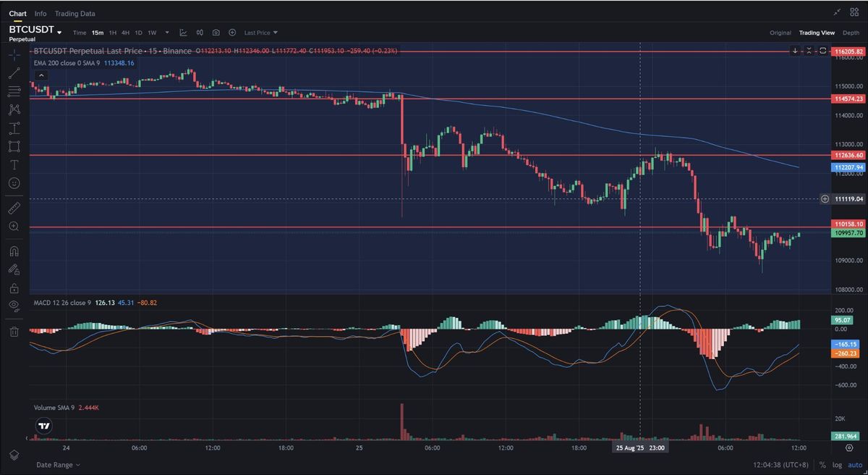Image resolution: width=868 pixels, height=475 pixels.
Task: Maximize the chart pane icon
Action: point(822,51)
